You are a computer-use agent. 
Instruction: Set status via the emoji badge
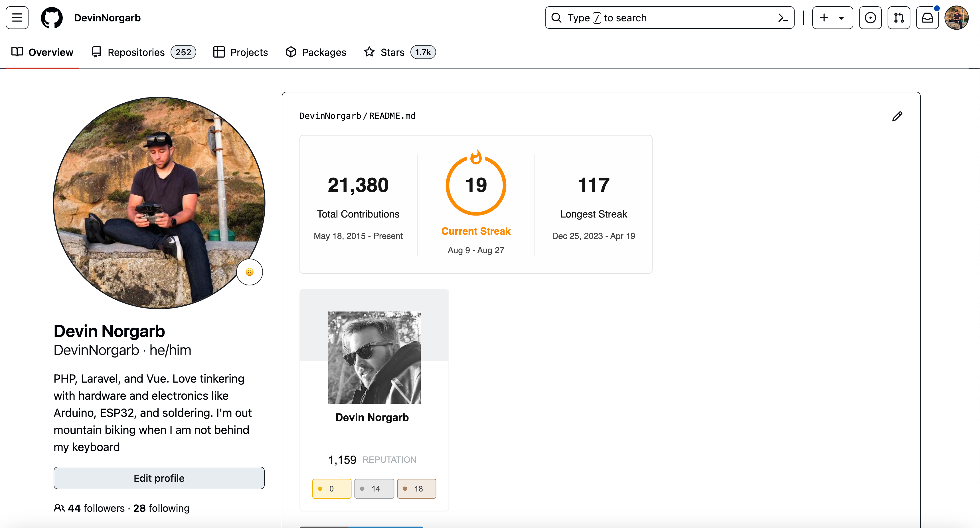pos(250,272)
